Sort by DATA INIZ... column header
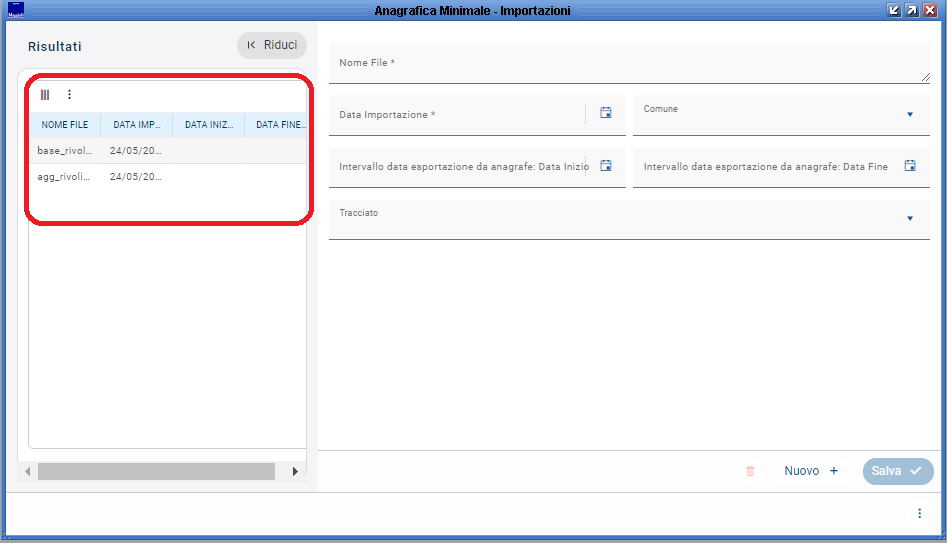Screen dimensions: 947x543 (208, 124)
